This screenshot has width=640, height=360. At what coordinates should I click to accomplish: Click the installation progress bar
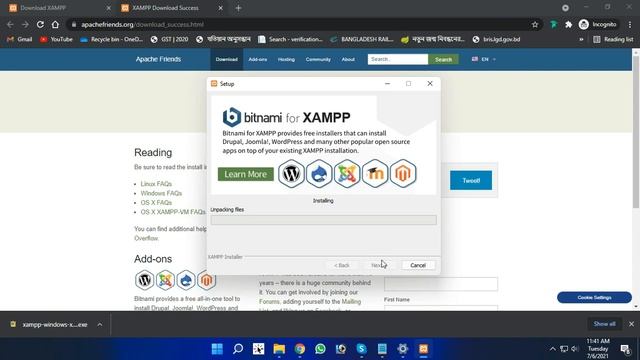tap(324, 220)
